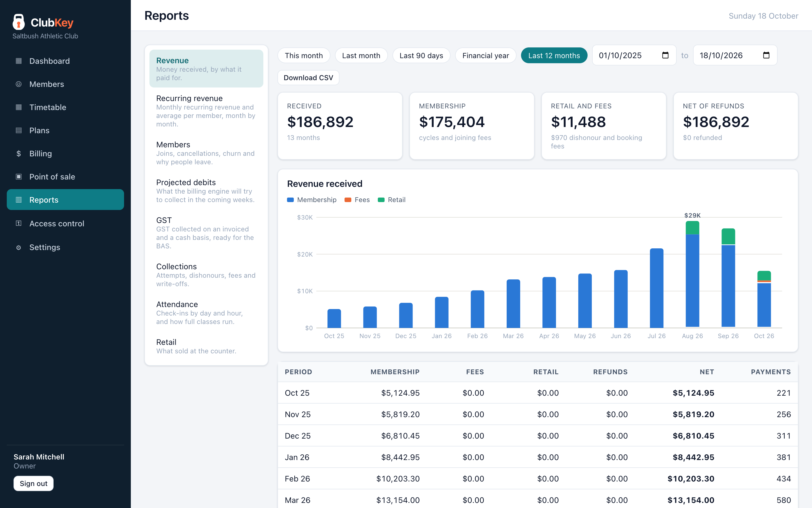Screen dimensions: 812x508
Task: Open the Retail report
Action: [206, 346]
